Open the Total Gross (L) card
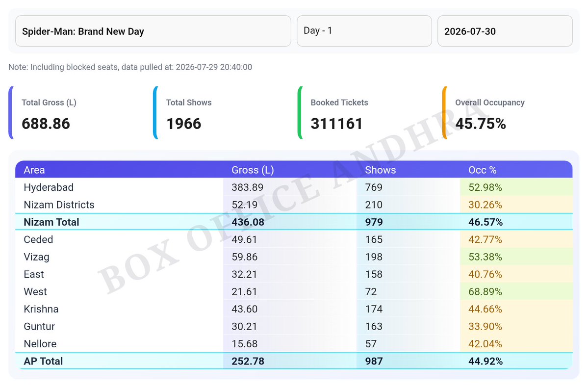This screenshot has height=388, width=588. pos(77,112)
